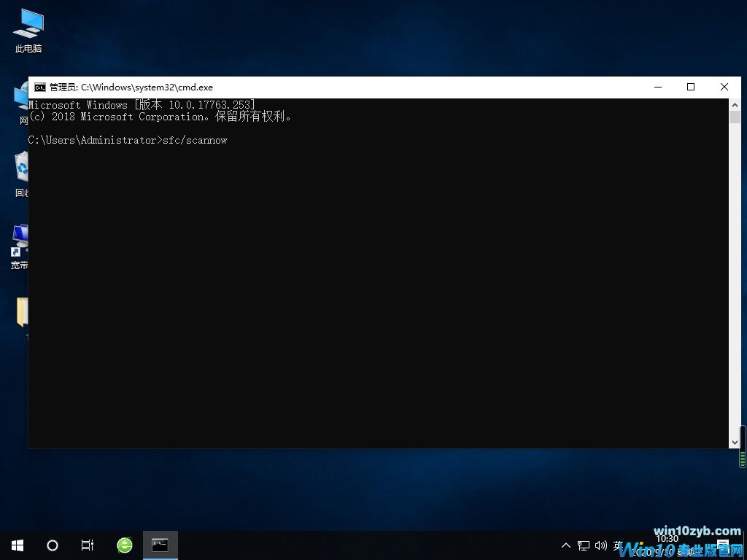Minimize the command prompt window
Screen dimensions: 747x560
click(x=657, y=87)
